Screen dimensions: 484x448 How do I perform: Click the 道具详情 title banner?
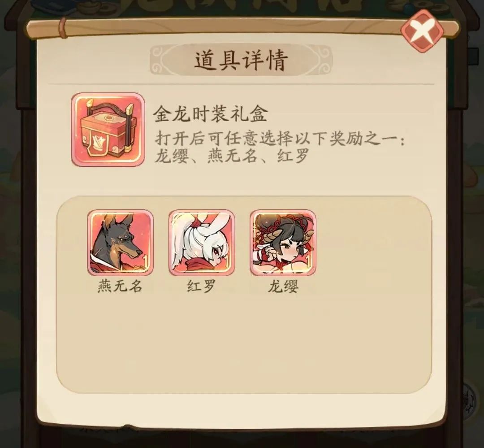click(241, 60)
